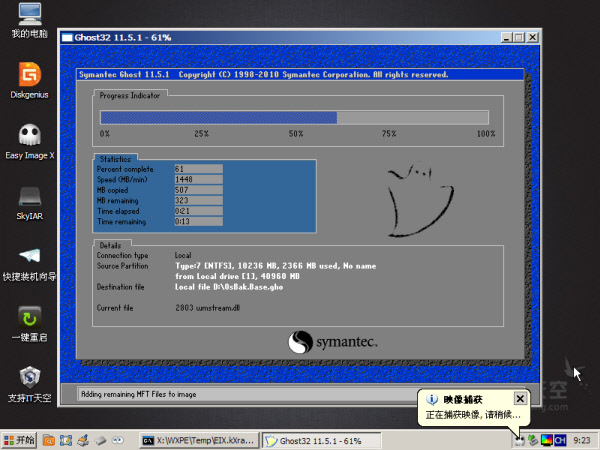Launch the SkyIAR drive icon
The width and height of the screenshot is (600, 450).
tap(29, 203)
